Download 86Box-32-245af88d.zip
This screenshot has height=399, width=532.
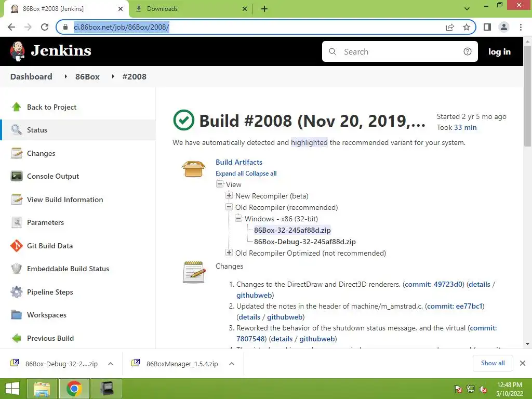(x=292, y=230)
